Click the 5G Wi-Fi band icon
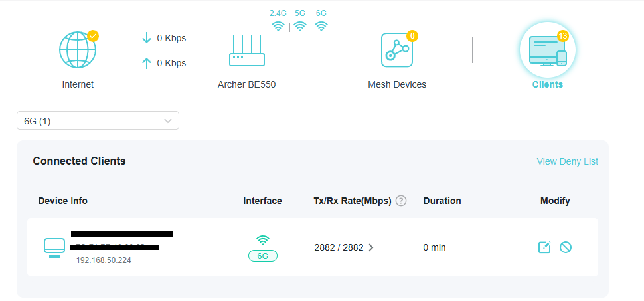This screenshot has height=301, width=644. point(300,27)
